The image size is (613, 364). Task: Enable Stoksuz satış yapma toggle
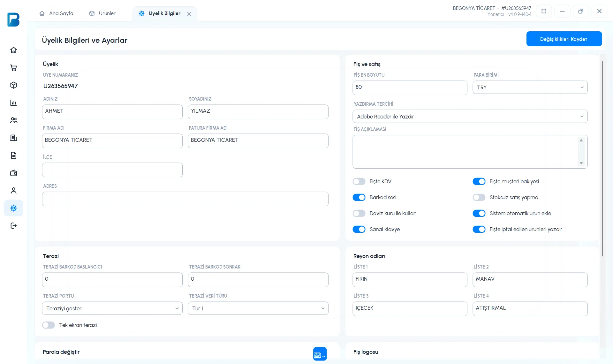[479, 197]
